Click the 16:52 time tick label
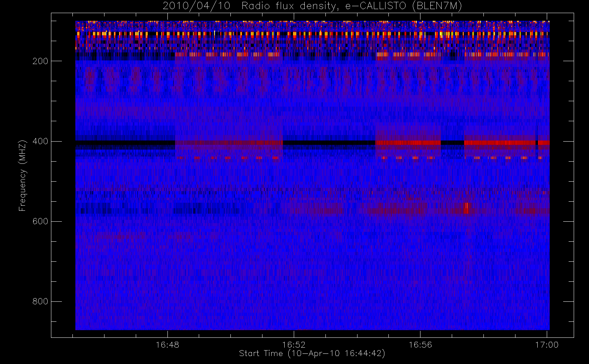589x364 pixels. tap(294, 345)
